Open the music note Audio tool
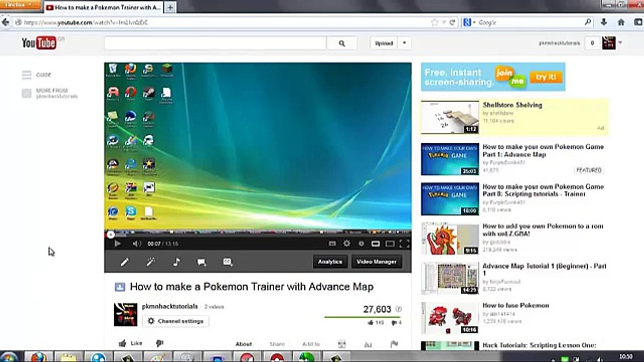This screenshot has width=644, height=362. [x=176, y=262]
